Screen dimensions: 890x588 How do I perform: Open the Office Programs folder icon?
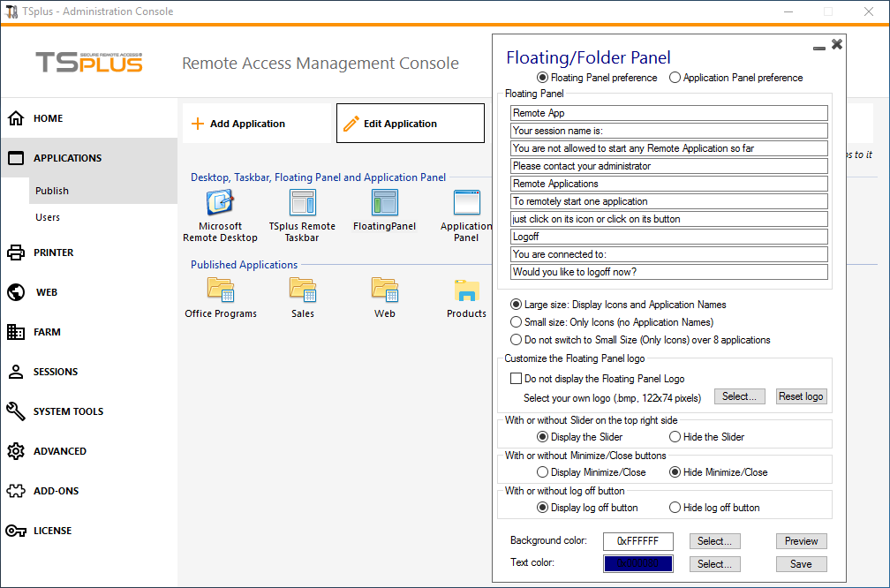[x=220, y=290]
